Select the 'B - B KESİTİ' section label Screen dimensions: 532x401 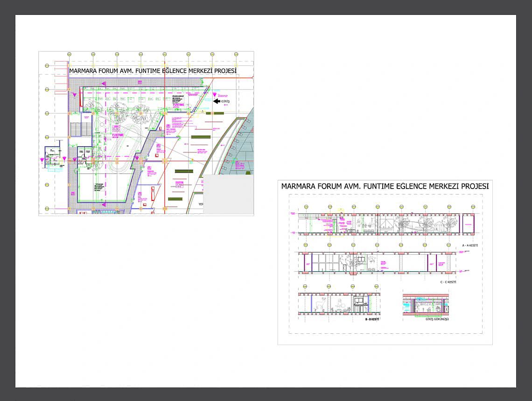coord(372,319)
